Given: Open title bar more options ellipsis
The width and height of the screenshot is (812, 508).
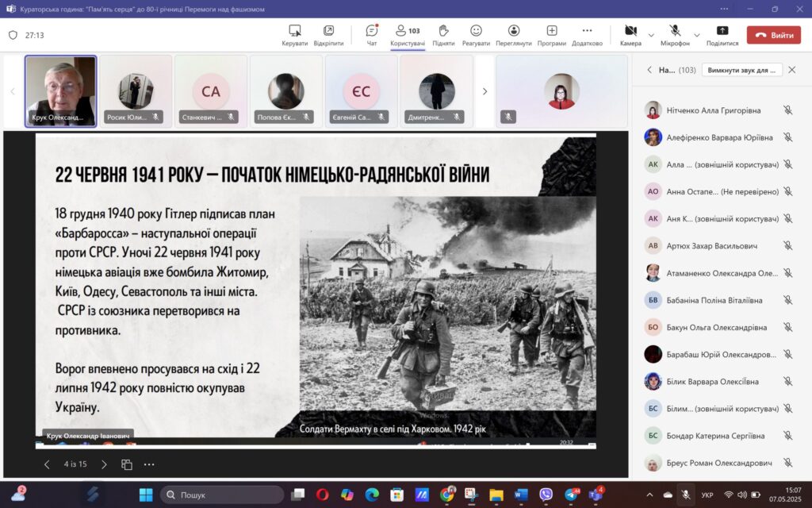Looking at the screenshot, I should pyautogui.click(x=724, y=9).
